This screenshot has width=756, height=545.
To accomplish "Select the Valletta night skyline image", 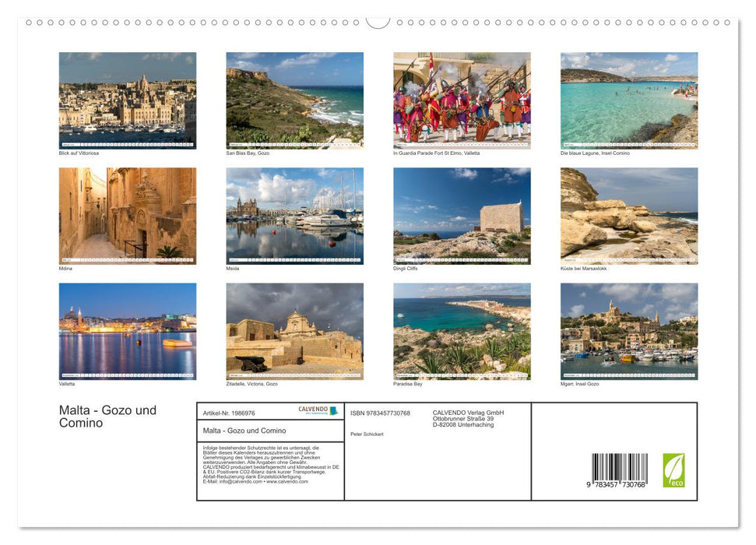I will (x=127, y=331).
